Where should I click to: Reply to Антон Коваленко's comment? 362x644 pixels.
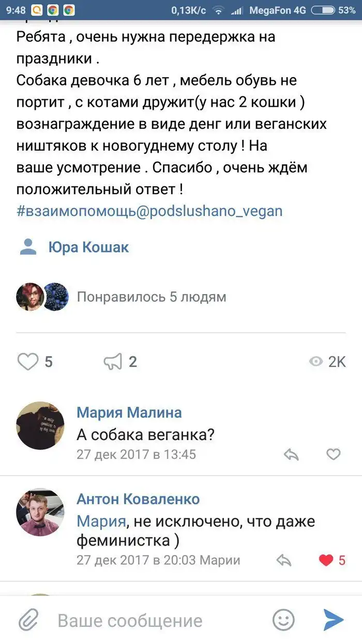tap(284, 560)
